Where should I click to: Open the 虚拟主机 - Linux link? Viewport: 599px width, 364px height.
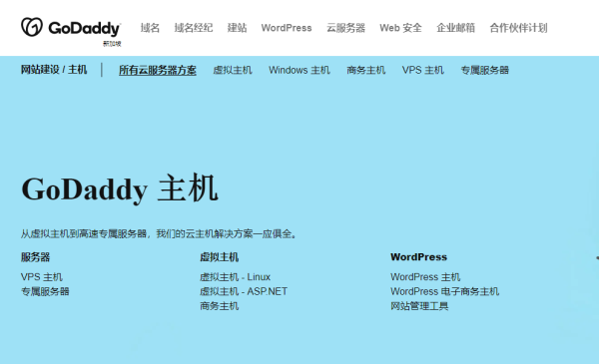point(235,277)
